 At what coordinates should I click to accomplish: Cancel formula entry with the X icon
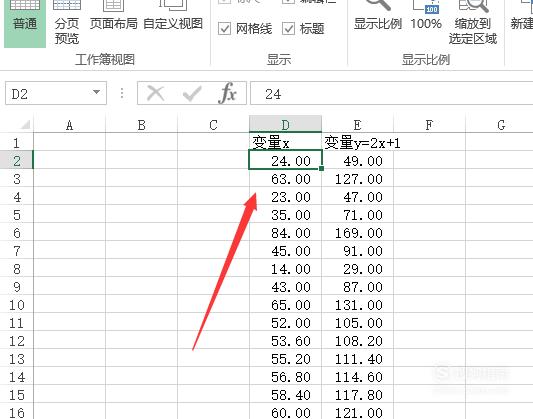pos(156,93)
